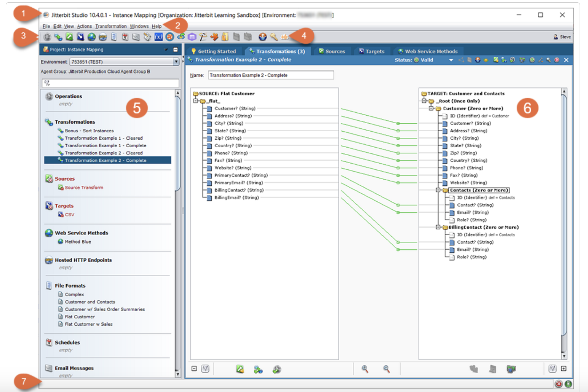Screen dimensions: 588x392
Task: Click the gold key toolbar icon
Action: click(x=273, y=37)
